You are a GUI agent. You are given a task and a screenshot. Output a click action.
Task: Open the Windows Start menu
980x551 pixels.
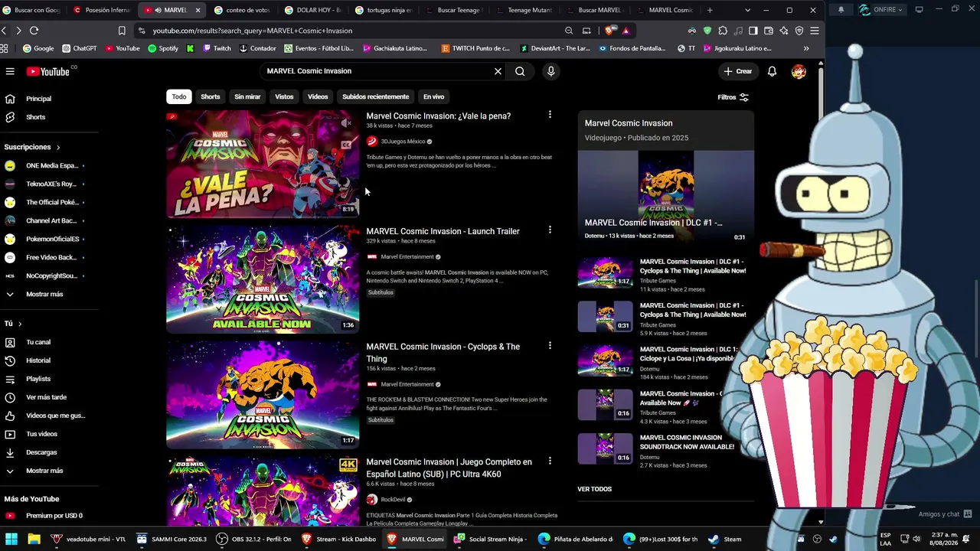point(11,539)
